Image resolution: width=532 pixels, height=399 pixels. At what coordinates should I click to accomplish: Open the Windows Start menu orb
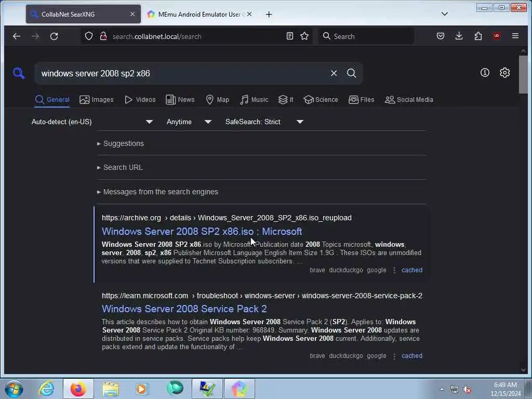14,389
